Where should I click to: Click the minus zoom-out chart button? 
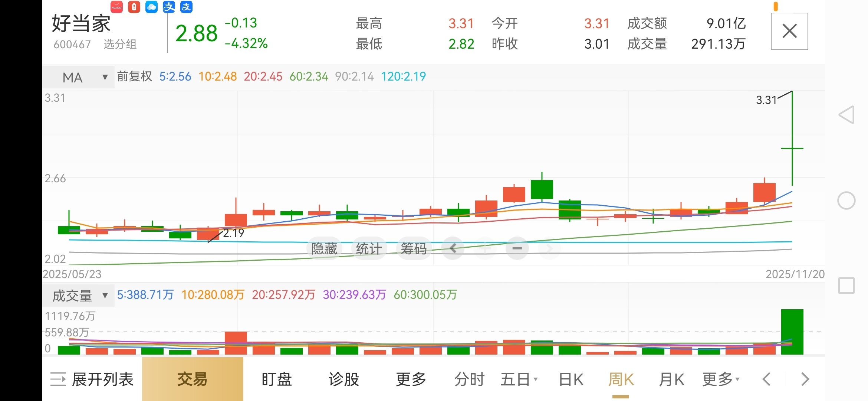[517, 248]
